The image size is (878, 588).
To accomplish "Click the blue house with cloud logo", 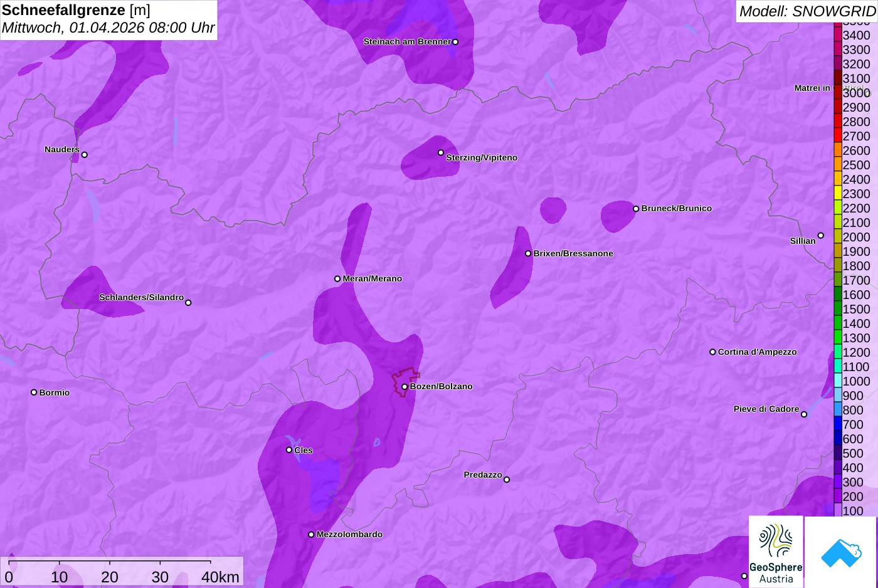I will [841, 552].
